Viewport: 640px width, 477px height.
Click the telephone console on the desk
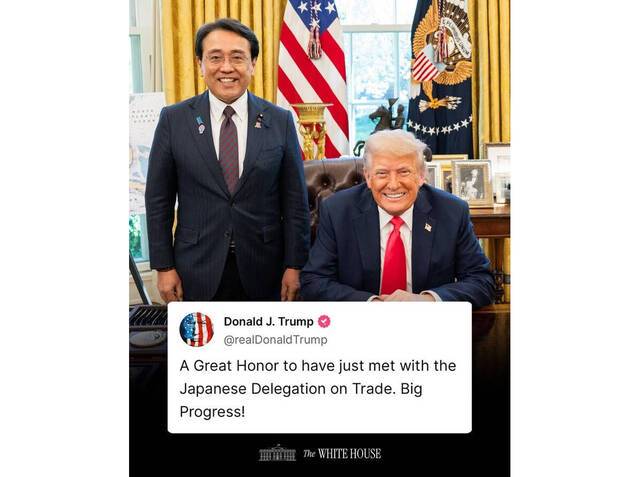click(148, 324)
